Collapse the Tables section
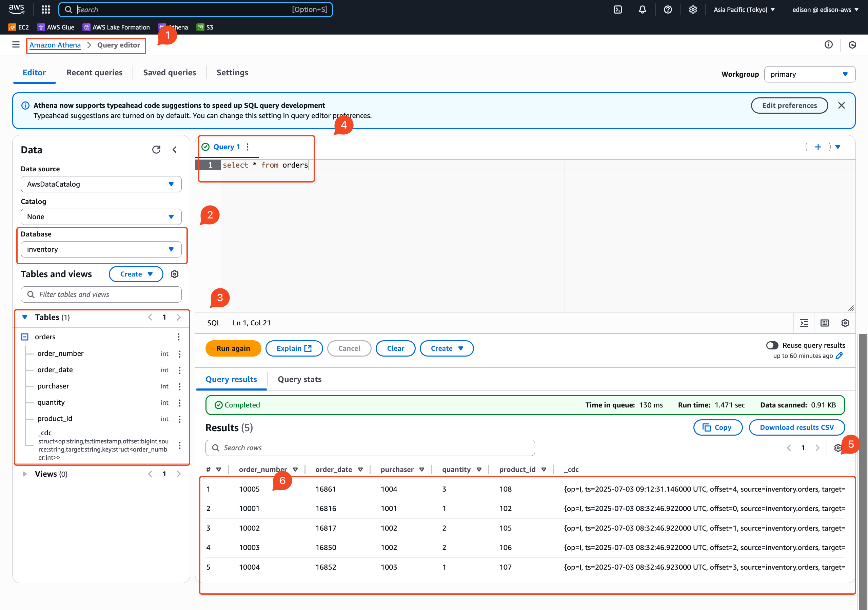868x610 pixels. [x=25, y=317]
